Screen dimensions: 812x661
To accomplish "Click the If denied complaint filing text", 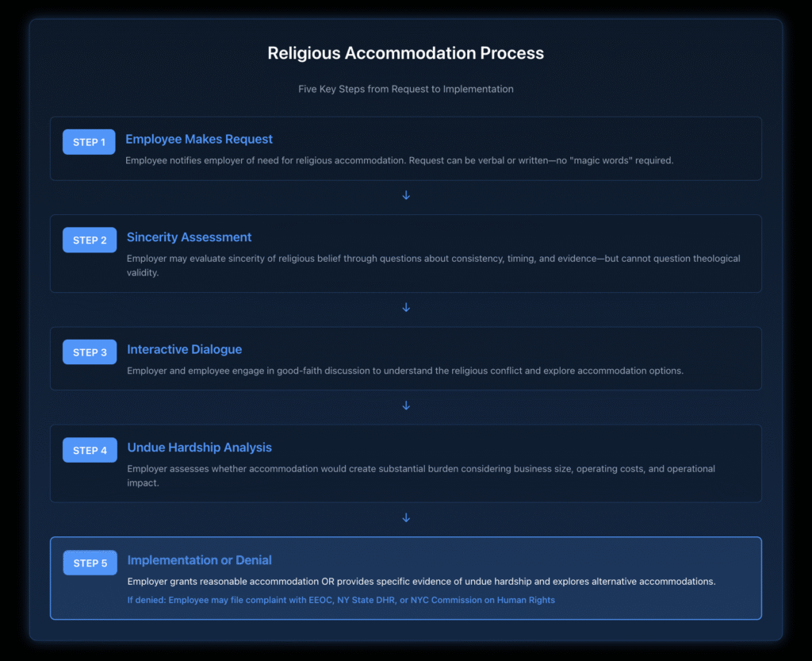I will pos(341,600).
